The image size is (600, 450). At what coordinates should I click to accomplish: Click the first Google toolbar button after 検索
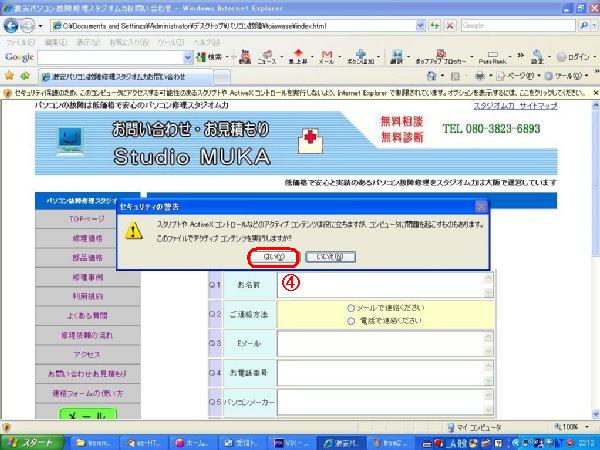[x=245, y=57]
